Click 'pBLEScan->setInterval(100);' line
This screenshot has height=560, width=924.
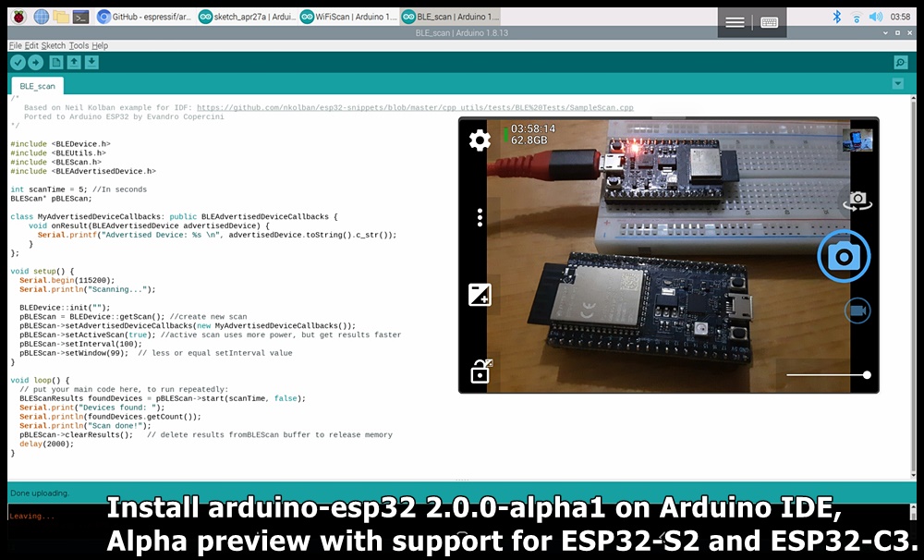(x=80, y=344)
